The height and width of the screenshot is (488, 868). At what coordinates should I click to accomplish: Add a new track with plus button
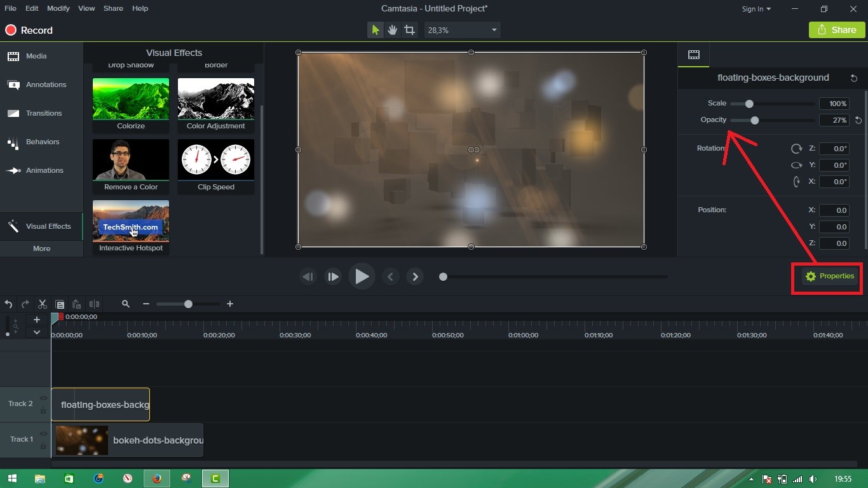pyautogui.click(x=37, y=320)
